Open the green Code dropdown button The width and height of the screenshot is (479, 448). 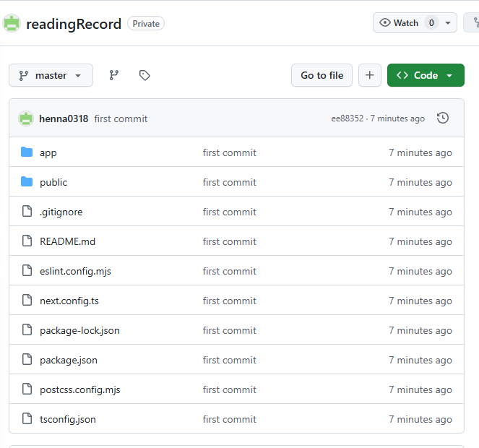(x=426, y=75)
